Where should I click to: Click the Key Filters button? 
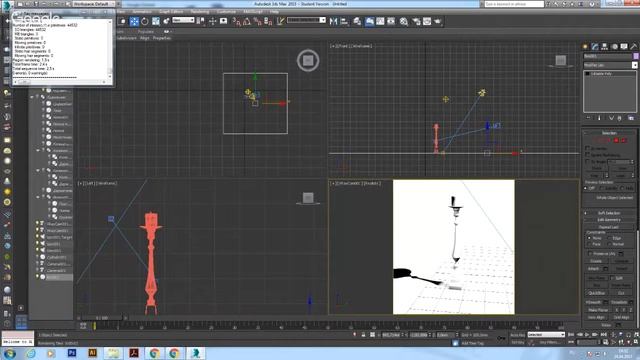click(x=549, y=342)
